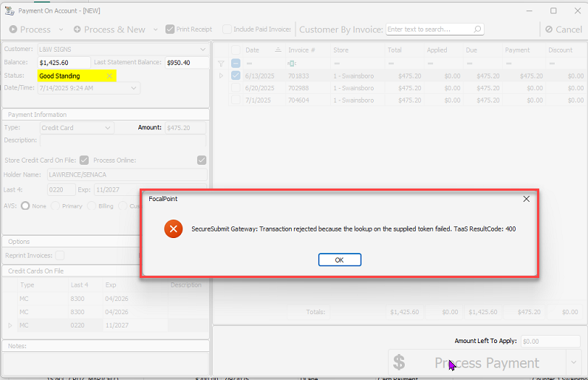Click the Balance field showing $1,425.60

pos(64,63)
